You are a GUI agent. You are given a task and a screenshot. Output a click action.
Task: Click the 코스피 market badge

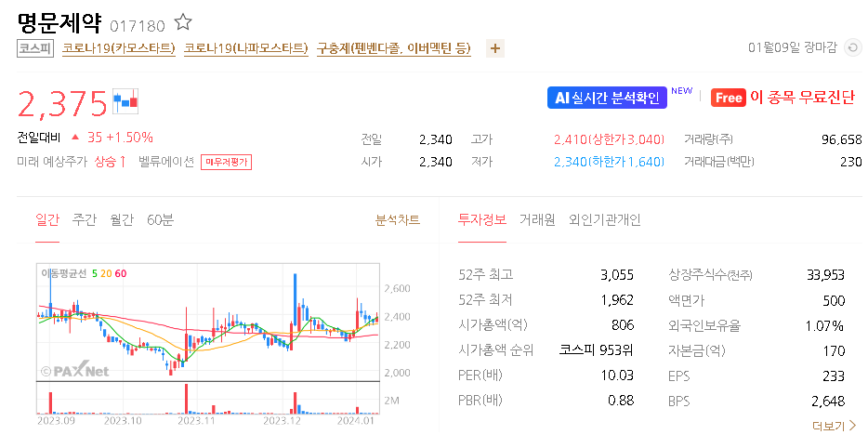pyautogui.click(x=35, y=48)
